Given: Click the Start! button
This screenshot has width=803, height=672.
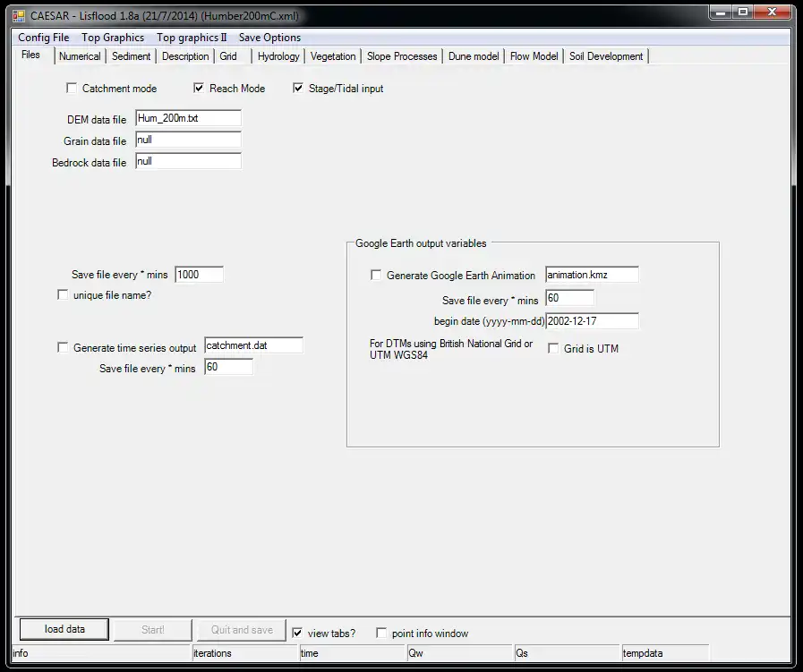Looking at the screenshot, I should point(152,630).
